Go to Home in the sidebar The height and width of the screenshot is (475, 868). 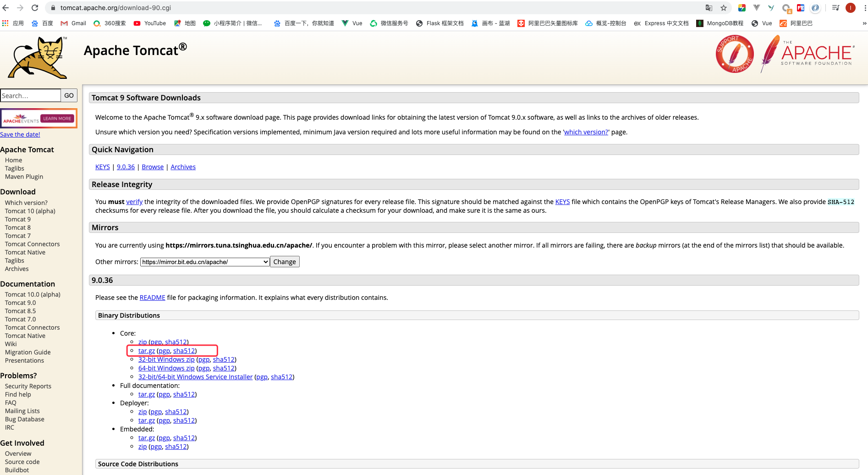13,160
